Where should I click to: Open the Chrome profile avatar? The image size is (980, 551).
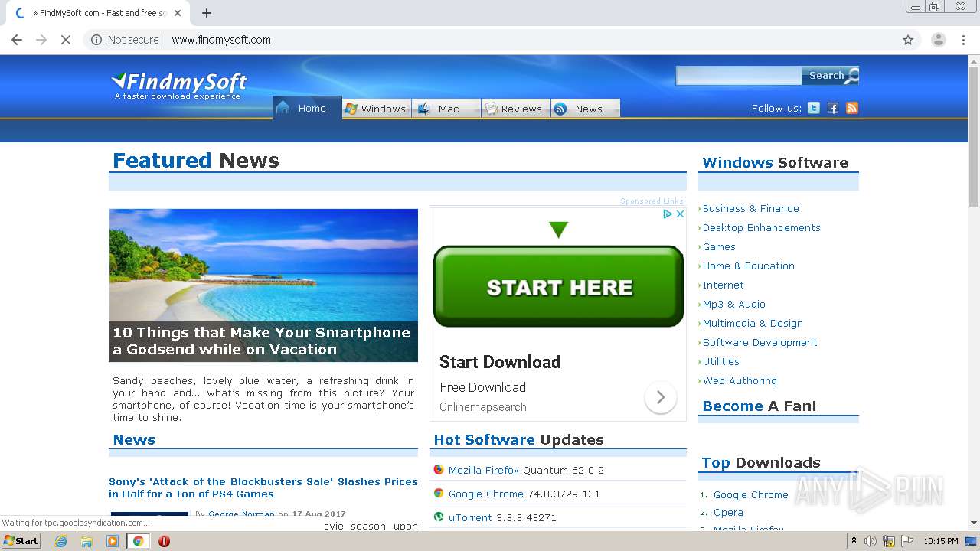pos(938,40)
